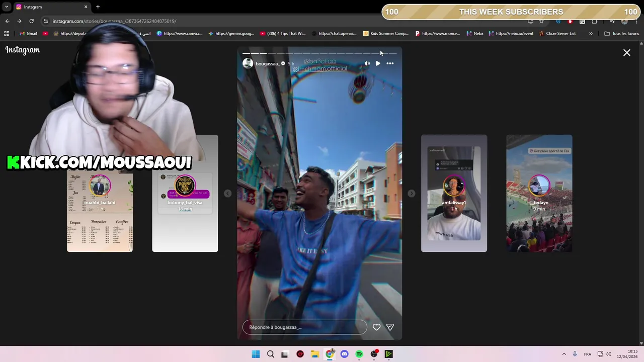Image resolution: width=644 pixels, height=362 pixels.
Task: Open the amfalissay1 story thumbnail
Action: 454,193
